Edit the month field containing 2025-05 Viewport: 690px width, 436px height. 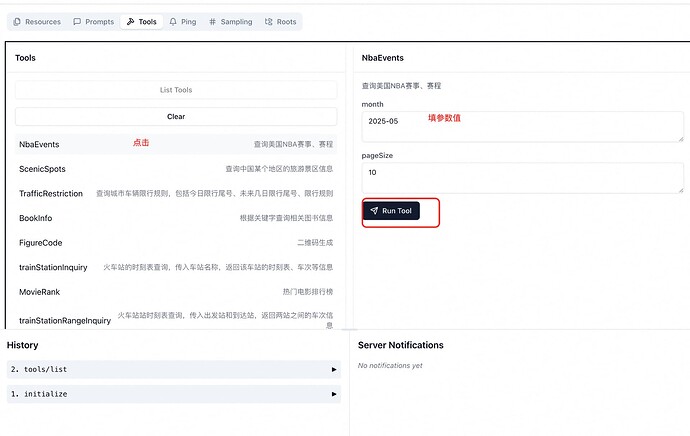point(523,127)
